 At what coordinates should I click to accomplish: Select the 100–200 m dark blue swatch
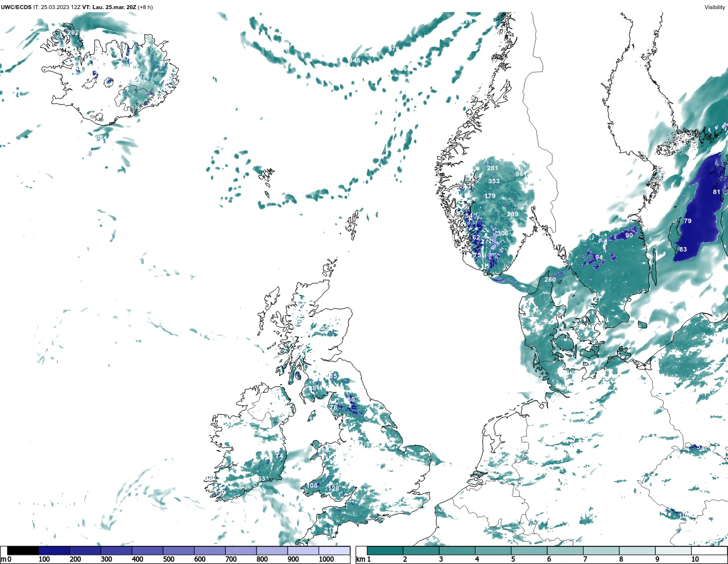point(54,551)
